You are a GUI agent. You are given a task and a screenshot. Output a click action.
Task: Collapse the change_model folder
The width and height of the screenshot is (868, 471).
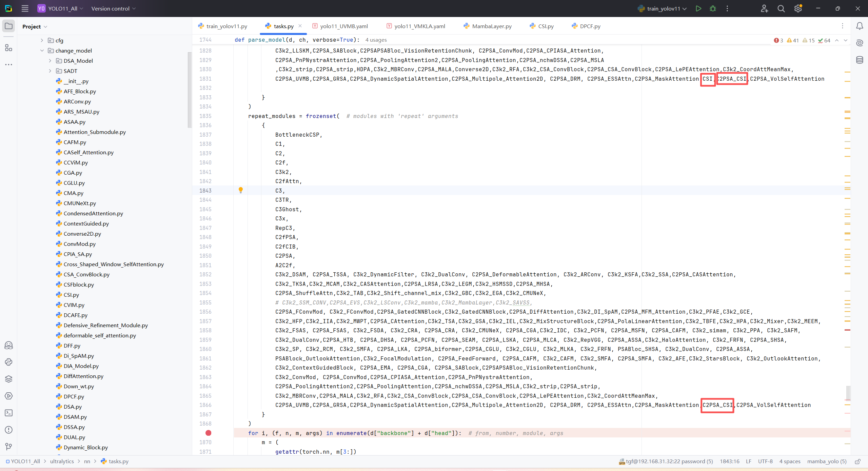[42, 51]
